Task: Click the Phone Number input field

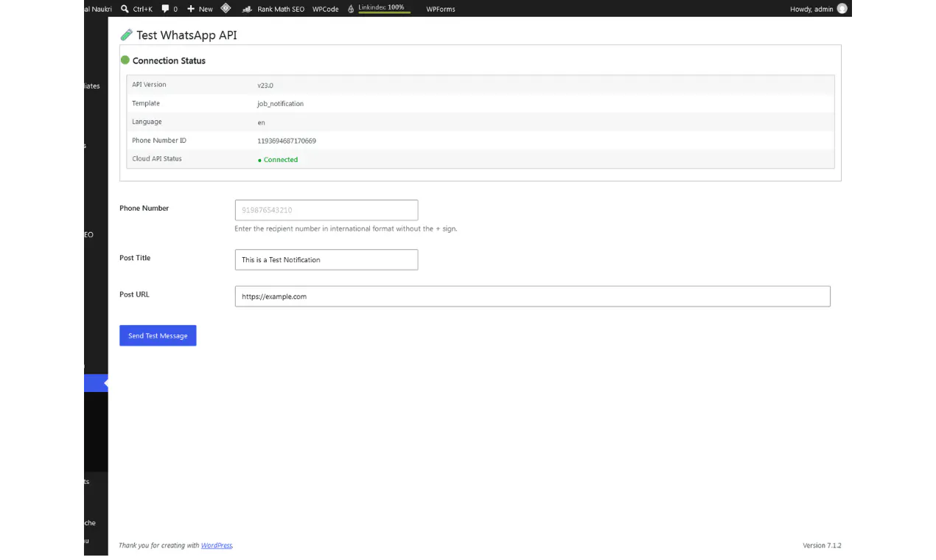Action: coord(326,210)
